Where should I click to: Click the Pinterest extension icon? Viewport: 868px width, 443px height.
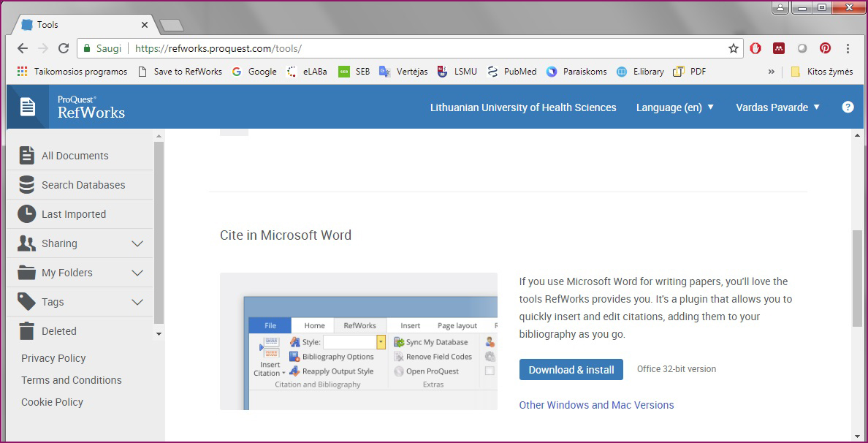pos(825,48)
